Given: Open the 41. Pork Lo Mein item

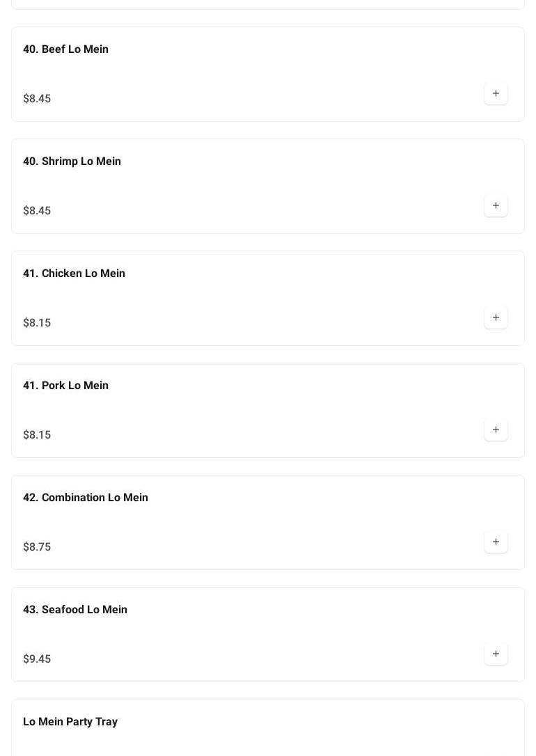Looking at the screenshot, I should [x=65, y=386].
